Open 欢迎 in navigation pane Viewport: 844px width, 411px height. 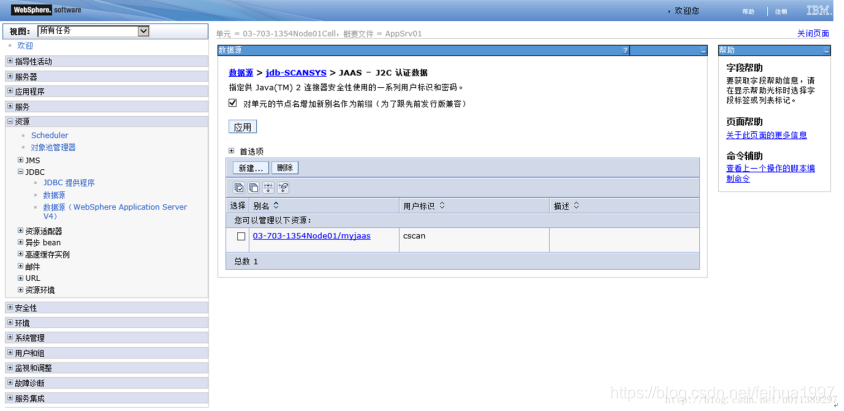(25, 46)
